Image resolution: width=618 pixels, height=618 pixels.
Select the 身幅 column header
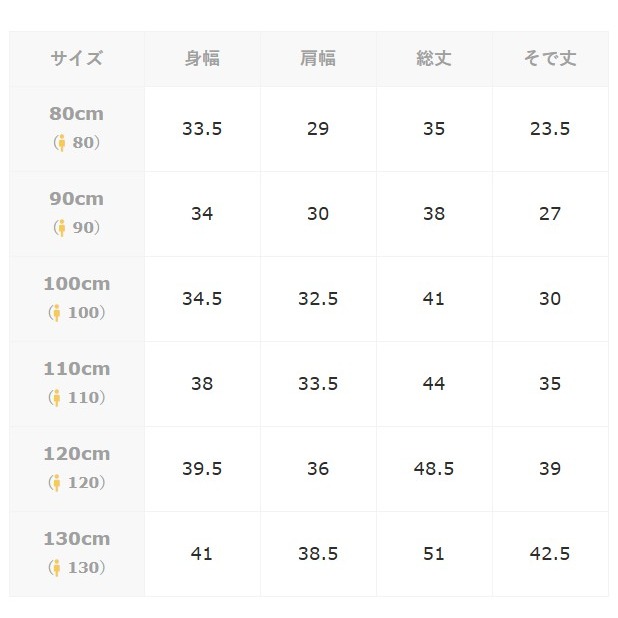202,58
